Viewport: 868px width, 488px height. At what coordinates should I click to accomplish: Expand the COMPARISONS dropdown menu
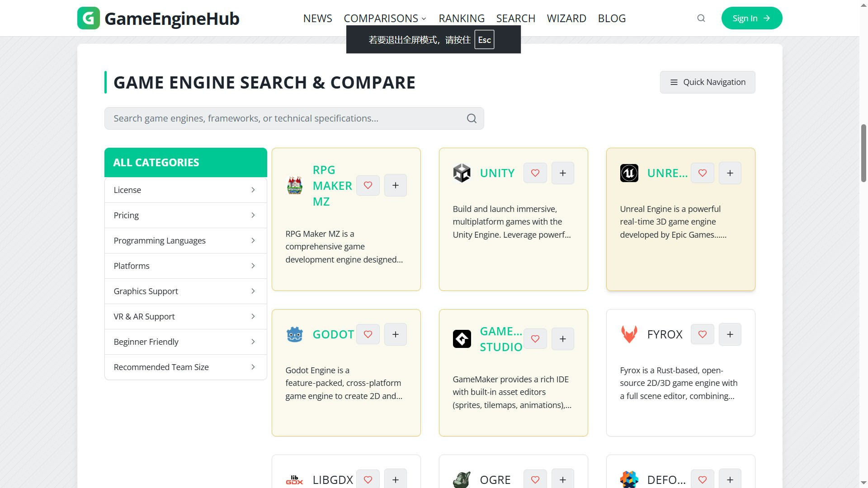(x=384, y=18)
